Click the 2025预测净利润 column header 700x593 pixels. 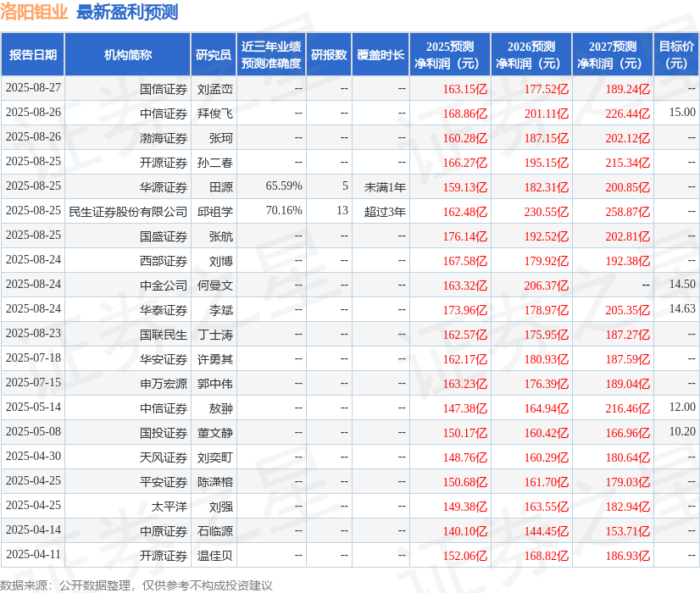pyautogui.click(x=447, y=54)
